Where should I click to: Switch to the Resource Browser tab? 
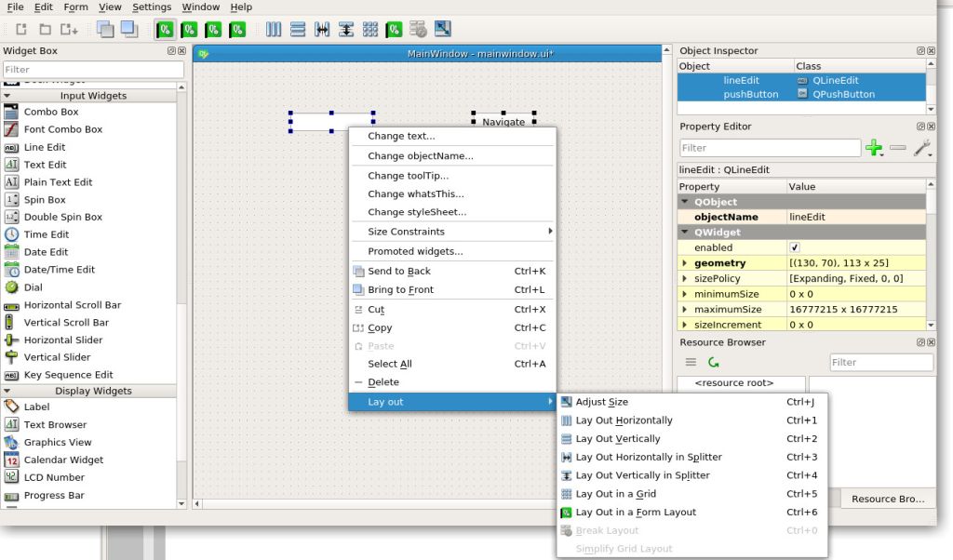888,500
